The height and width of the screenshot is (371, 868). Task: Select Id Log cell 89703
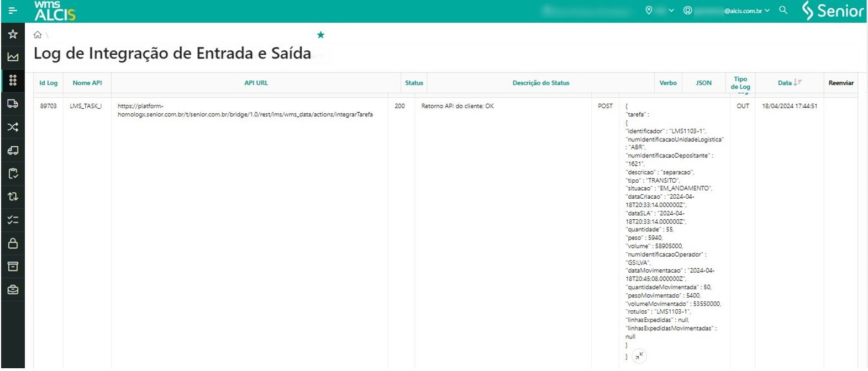tap(48, 106)
